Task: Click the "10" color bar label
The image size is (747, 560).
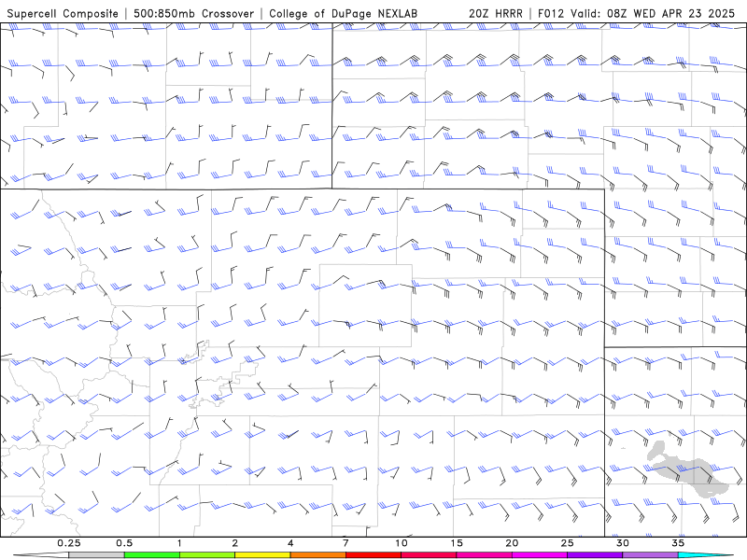Action: (x=402, y=543)
